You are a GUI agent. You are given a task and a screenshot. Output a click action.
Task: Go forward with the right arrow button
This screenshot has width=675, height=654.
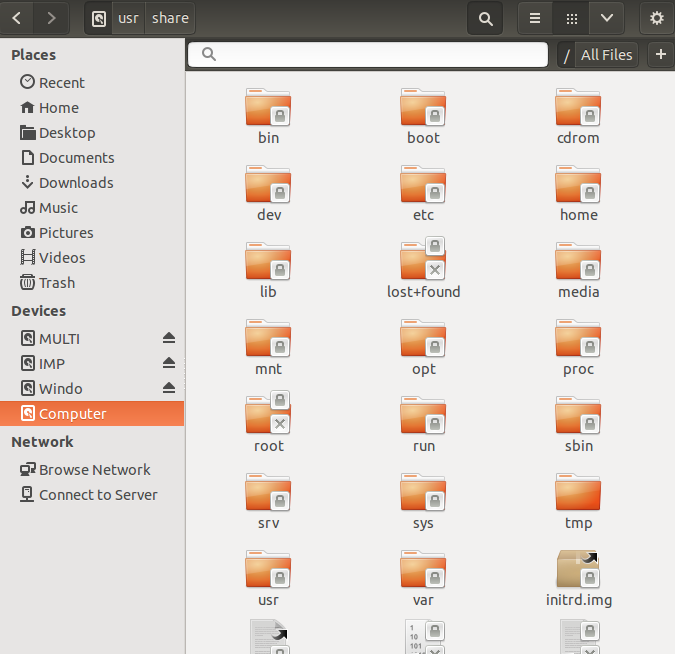click(51, 18)
